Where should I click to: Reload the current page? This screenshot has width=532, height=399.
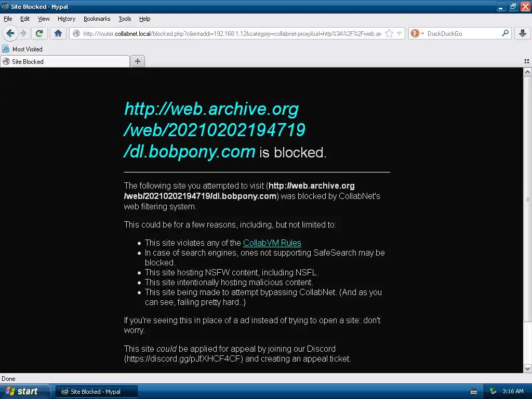(x=39, y=33)
